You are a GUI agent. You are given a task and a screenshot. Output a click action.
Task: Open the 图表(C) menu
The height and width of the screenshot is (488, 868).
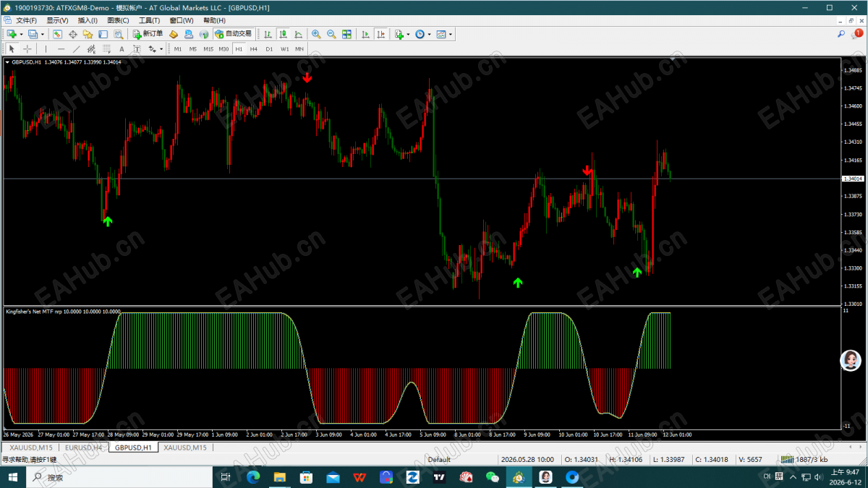(x=118, y=20)
